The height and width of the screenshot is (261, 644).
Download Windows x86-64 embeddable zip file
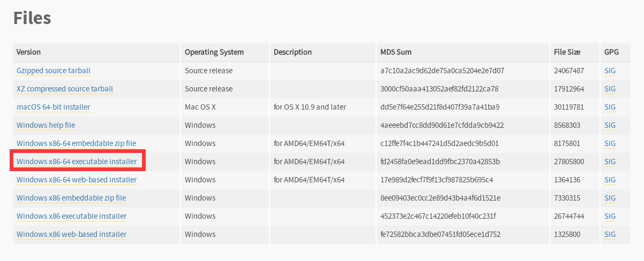coord(76,143)
